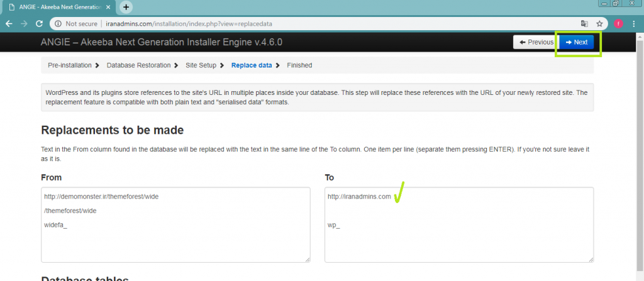This screenshot has height=281, width=644.
Task: Go to the Site Setup step
Action: 201,65
